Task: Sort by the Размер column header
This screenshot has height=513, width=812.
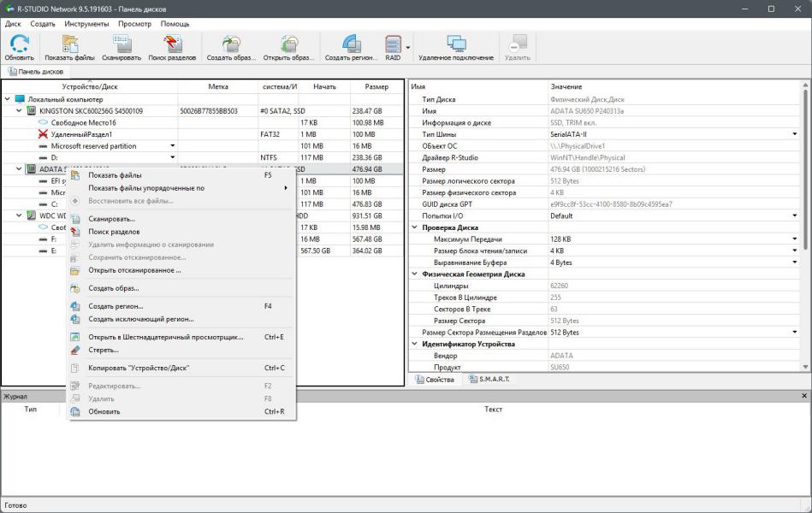Action: (x=376, y=86)
